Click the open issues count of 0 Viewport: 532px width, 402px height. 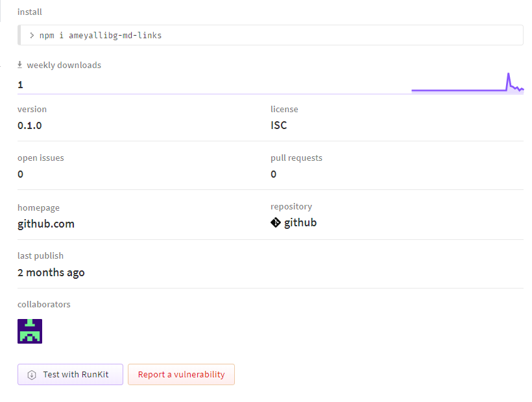21,174
